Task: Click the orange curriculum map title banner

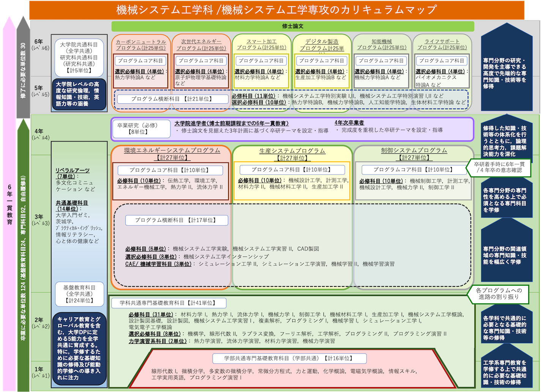Action: 276,9
